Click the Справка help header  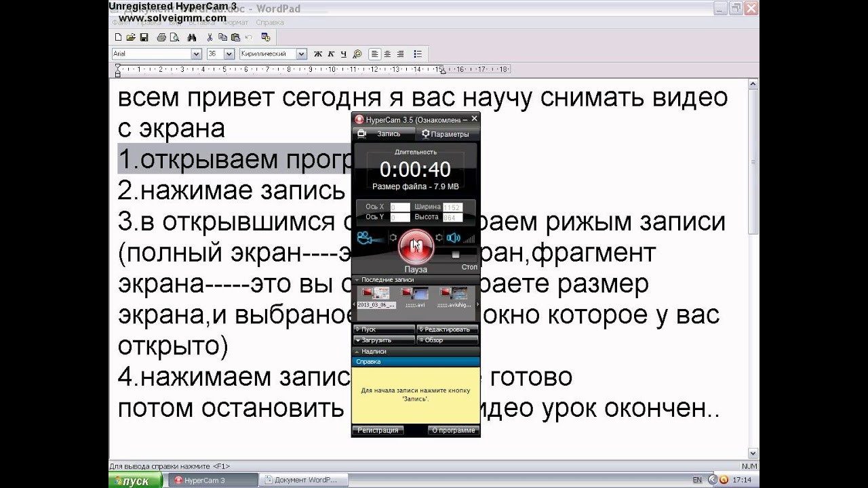click(416, 361)
